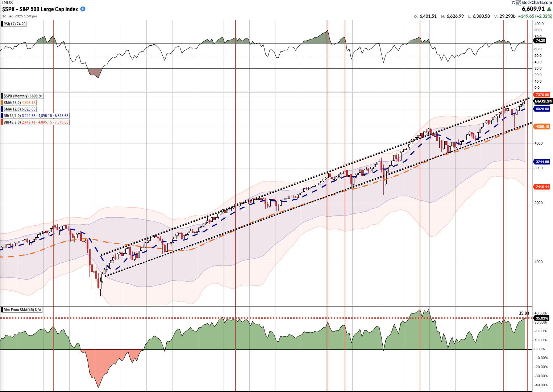553x392 pixels.
Task: Click the Dist From SMA(48) panel label
Action: 22,310
